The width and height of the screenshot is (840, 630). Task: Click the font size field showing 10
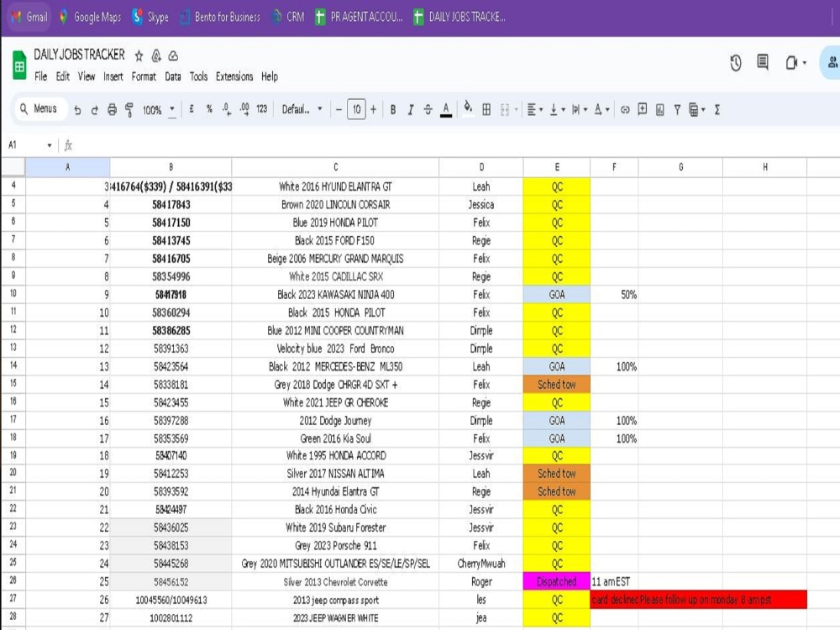(x=356, y=110)
